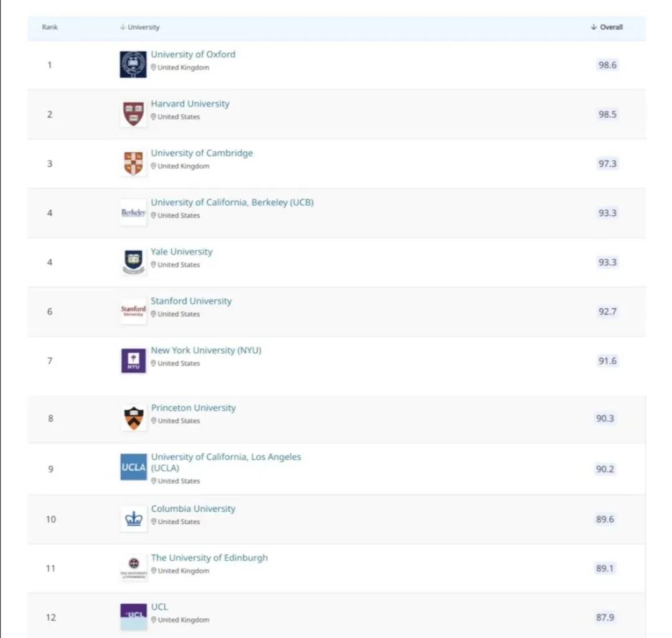The height and width of the screenshot is (638, 672).
Task: Click the purple NYU torch logo
Action: pyautogui.click(x=133, y=361)
